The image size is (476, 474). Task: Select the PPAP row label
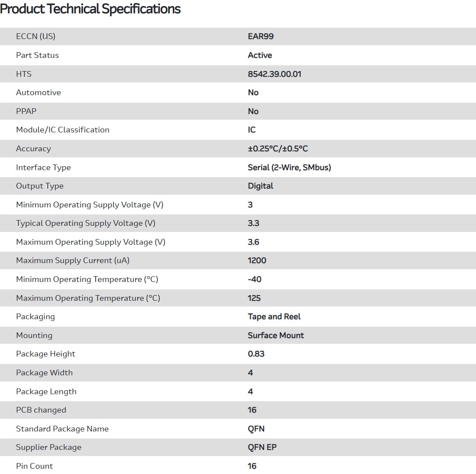point(26,111)
